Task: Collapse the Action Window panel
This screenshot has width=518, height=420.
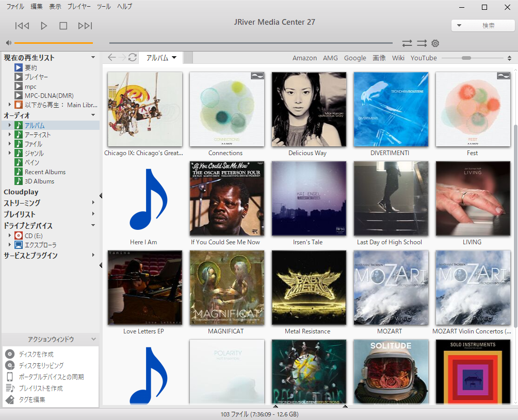Action: (x=93, y=339)
